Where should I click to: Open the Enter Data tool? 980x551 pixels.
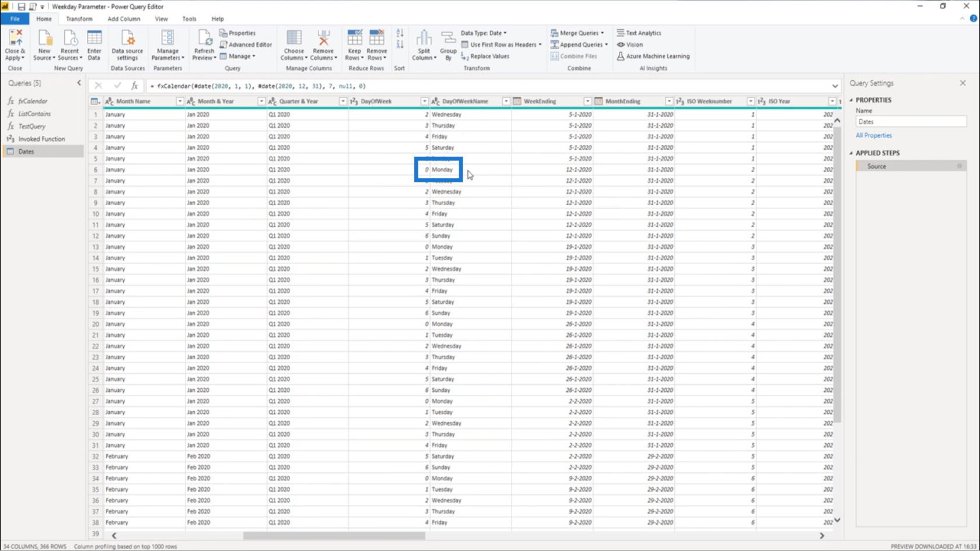coord(94,45)
